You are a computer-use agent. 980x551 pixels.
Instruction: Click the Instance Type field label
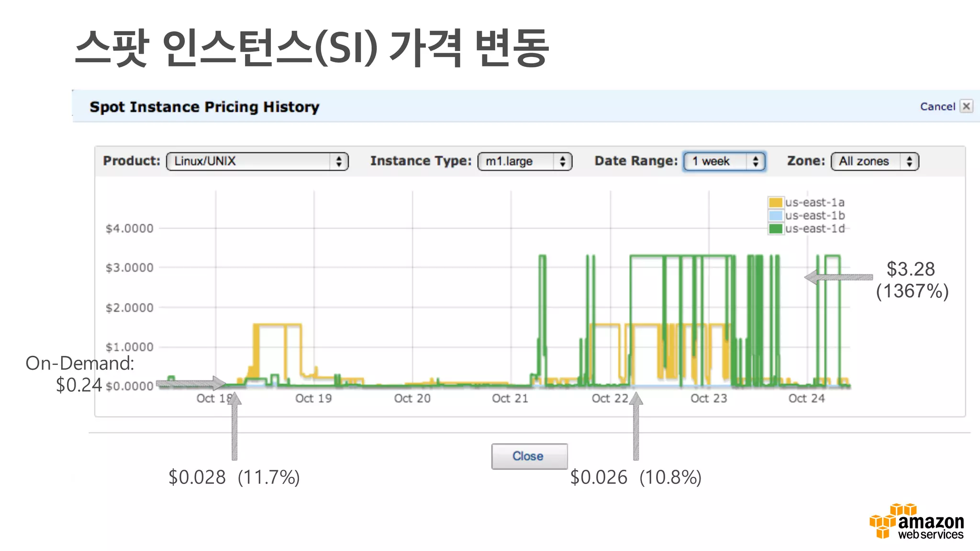point(421,161)
